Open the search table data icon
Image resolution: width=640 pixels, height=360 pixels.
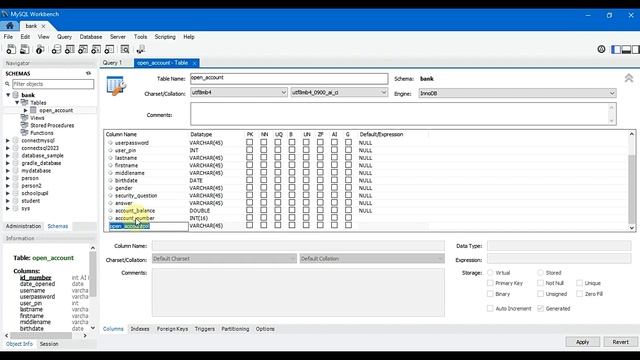click(125, 49)
